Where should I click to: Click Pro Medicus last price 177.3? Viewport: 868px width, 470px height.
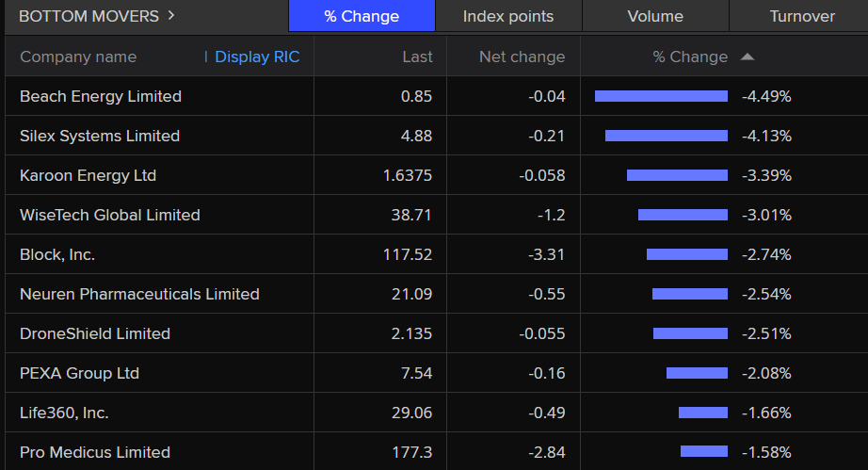click(x=411, y=452)
